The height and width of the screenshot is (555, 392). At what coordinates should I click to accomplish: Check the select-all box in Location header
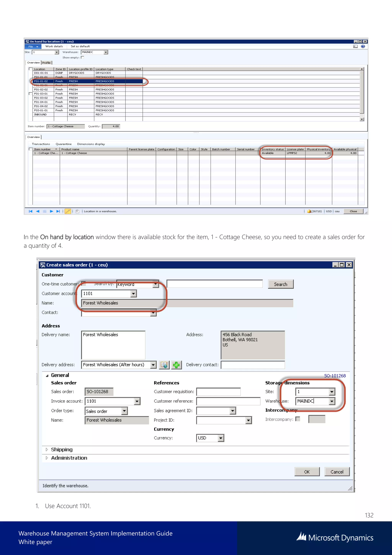(30, 69)
